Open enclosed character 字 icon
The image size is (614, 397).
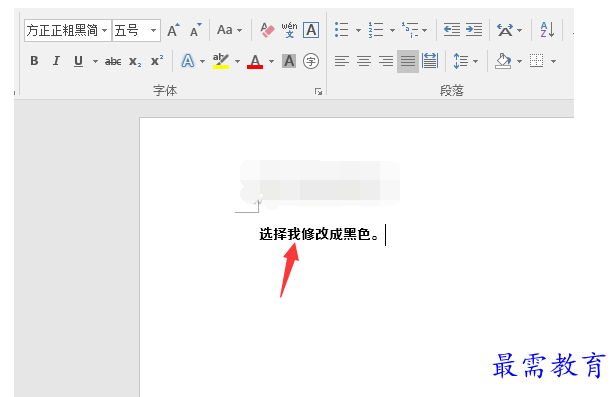[x=311, y=61]
